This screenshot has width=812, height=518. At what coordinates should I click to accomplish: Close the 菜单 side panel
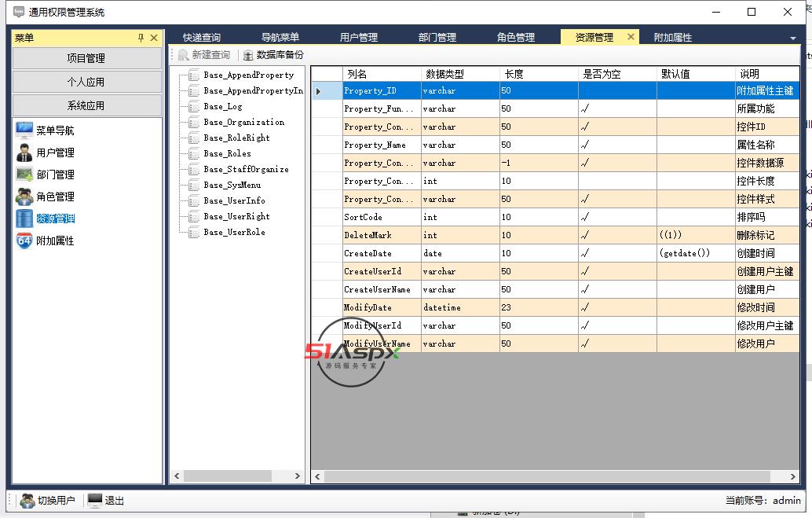[154, 37]
